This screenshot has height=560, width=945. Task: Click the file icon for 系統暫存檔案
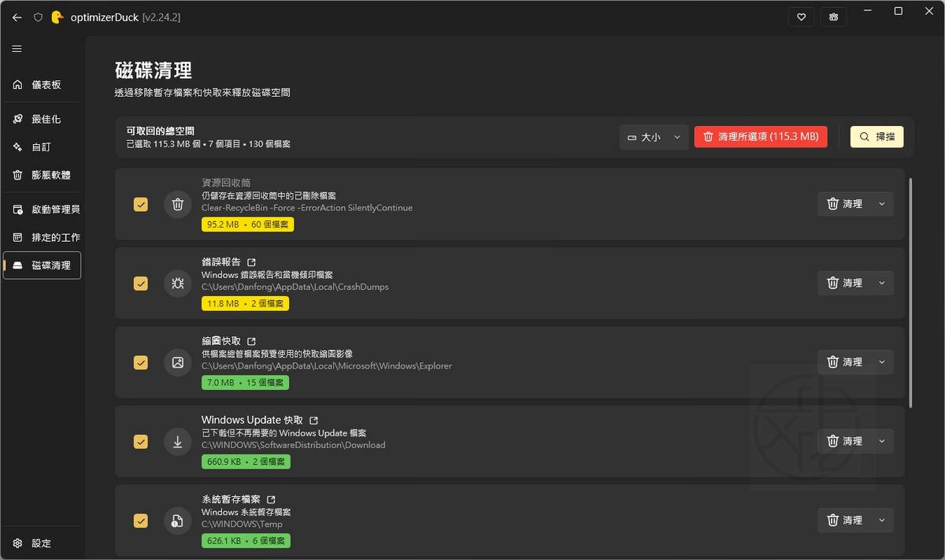178,521
